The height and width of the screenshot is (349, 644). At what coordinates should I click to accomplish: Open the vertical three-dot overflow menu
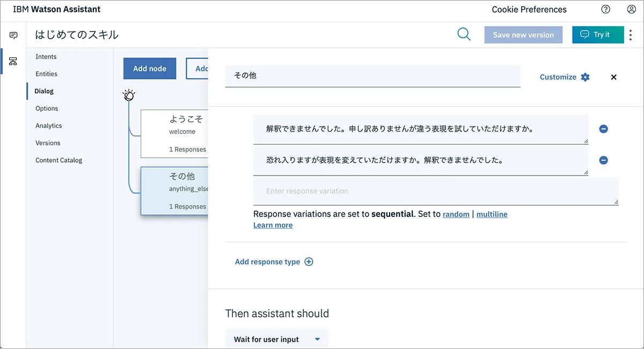[x=631, y=34]
